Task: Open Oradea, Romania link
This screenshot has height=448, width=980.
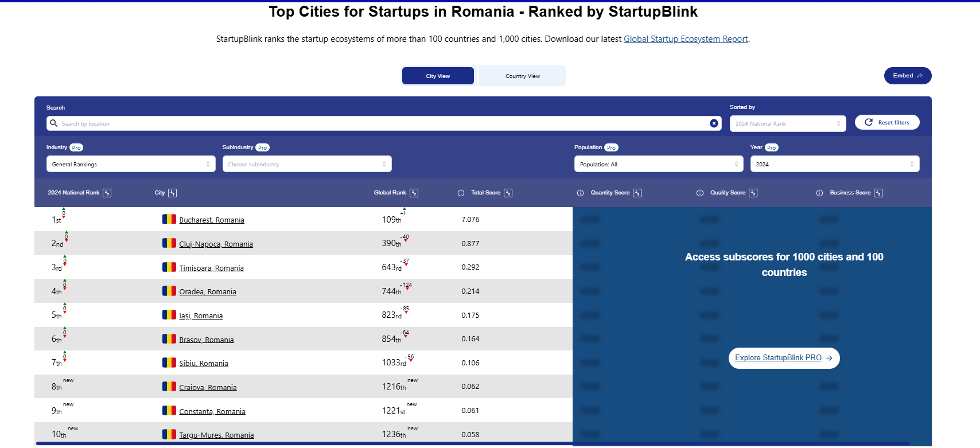Action: coord(208,292)
